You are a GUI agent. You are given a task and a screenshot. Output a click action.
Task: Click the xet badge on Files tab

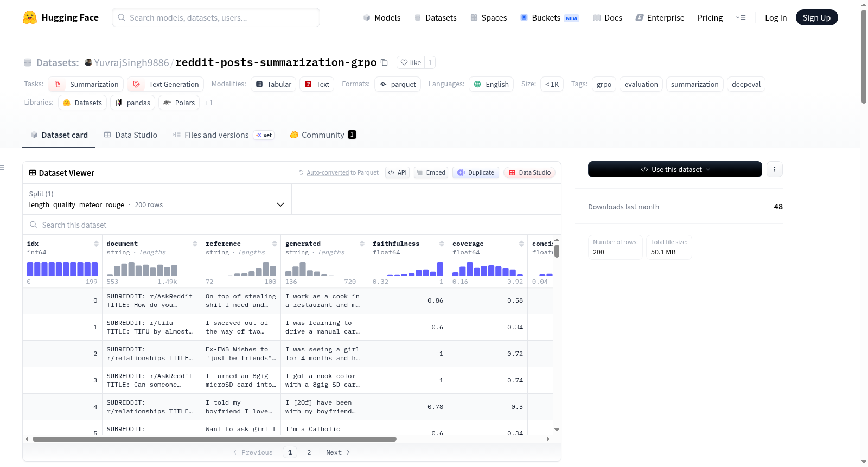(264, 135)
